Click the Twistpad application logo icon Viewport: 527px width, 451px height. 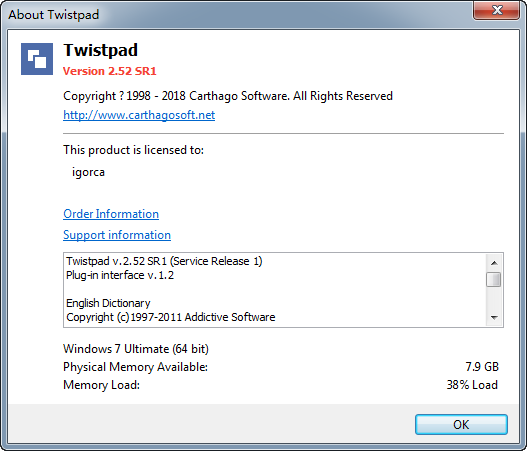[x=37, y=59]
